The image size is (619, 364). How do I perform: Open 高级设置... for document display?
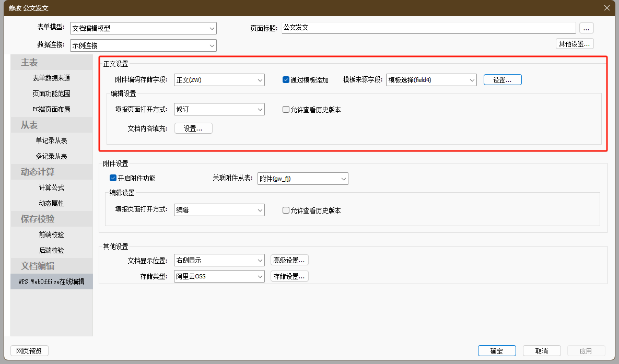(x=289, y=260)
